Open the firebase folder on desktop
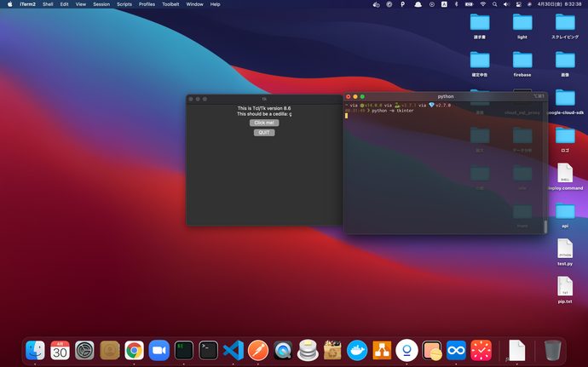This screenshot has width=588, height=367. (x=522, y=60)
